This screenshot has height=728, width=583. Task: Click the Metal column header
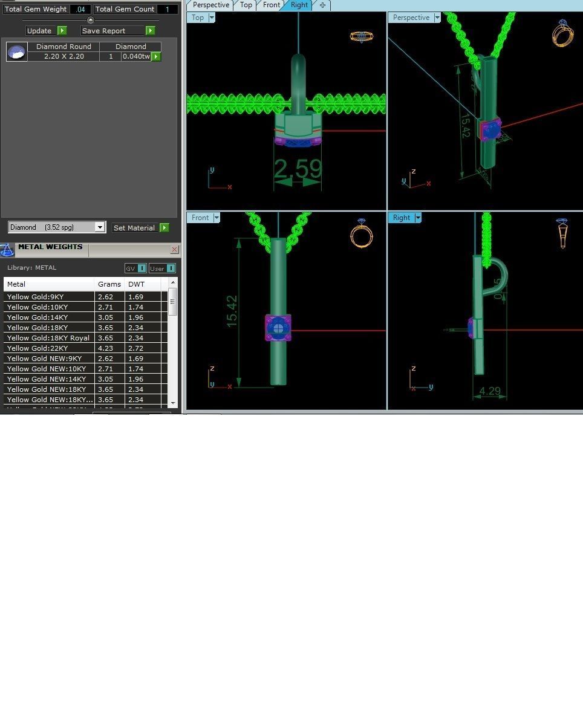point(49,284)
